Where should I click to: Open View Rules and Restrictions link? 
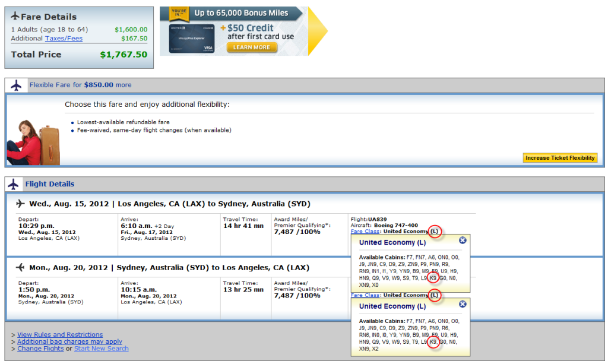click(x=60, y=334)
